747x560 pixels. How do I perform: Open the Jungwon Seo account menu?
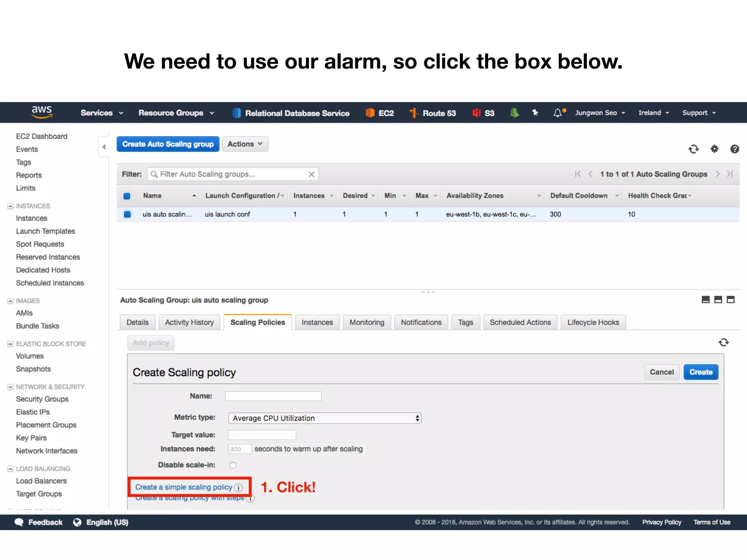[600, 113]
